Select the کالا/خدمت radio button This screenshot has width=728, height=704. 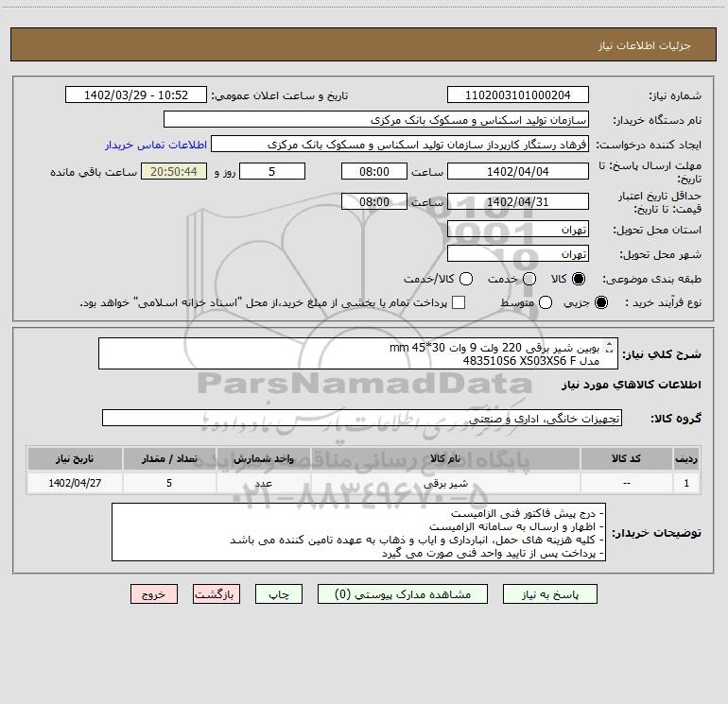(466, 279)
